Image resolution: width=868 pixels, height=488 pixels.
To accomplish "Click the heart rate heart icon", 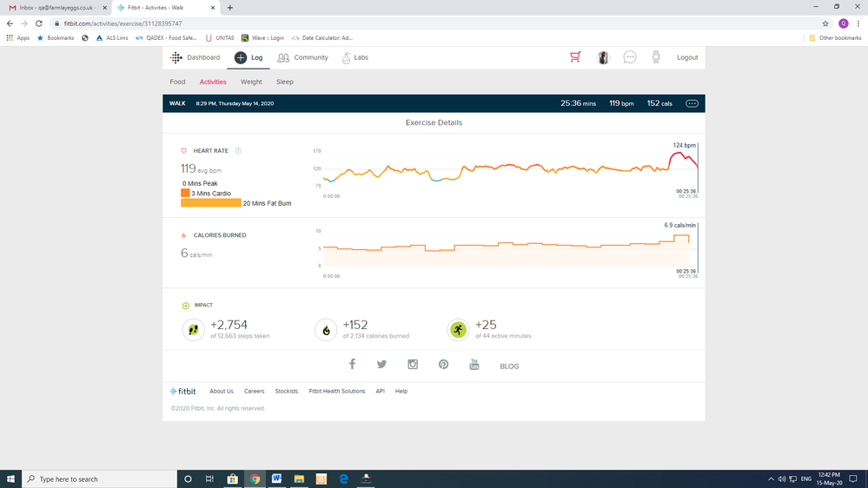I will pyautogui.click(x=184, y=150).
